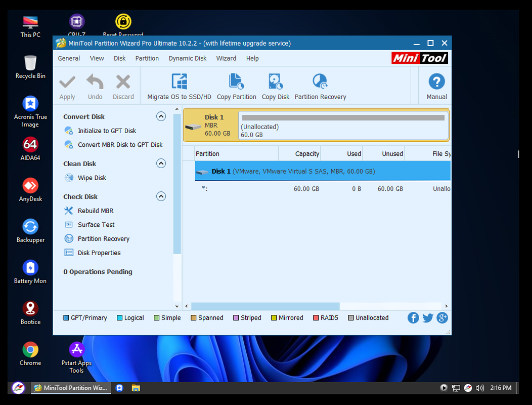Open Chrome desktop icon
This screenshot has width=532, height=405.
pos(30,354)
